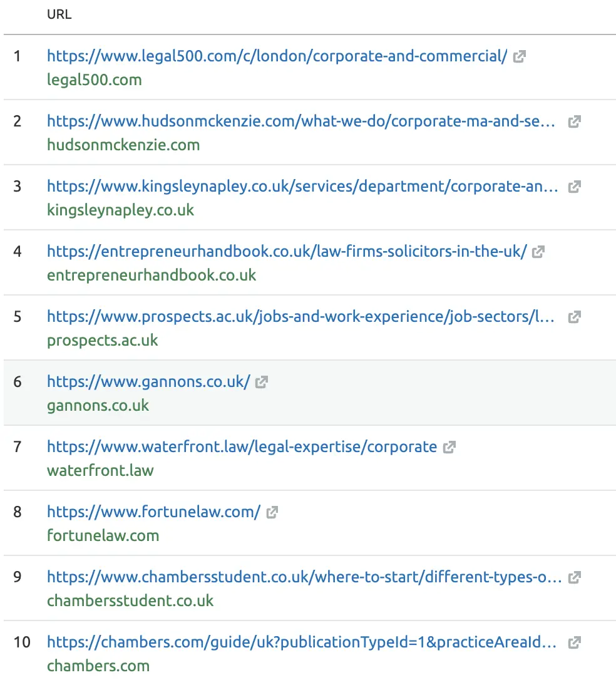This screenshot has height=685, width=616.
Task: Open external link icon for gannons.co.uk URL
Action: (261, 382)
